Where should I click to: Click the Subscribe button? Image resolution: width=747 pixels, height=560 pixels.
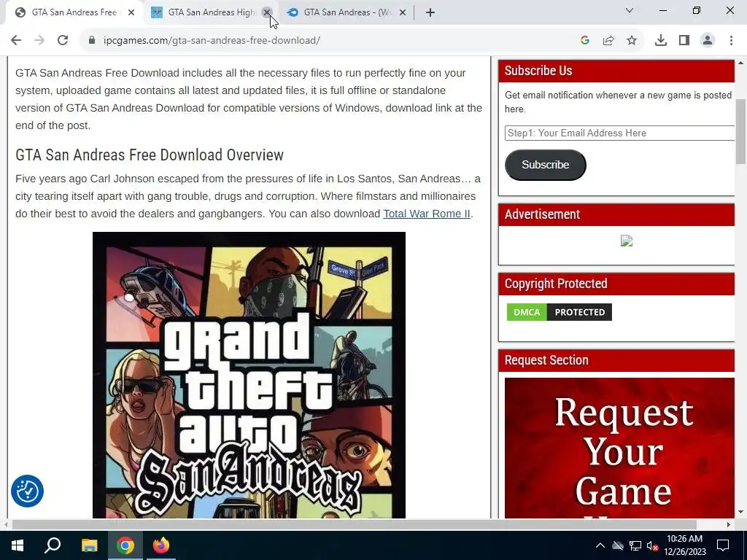click(545, 165)
